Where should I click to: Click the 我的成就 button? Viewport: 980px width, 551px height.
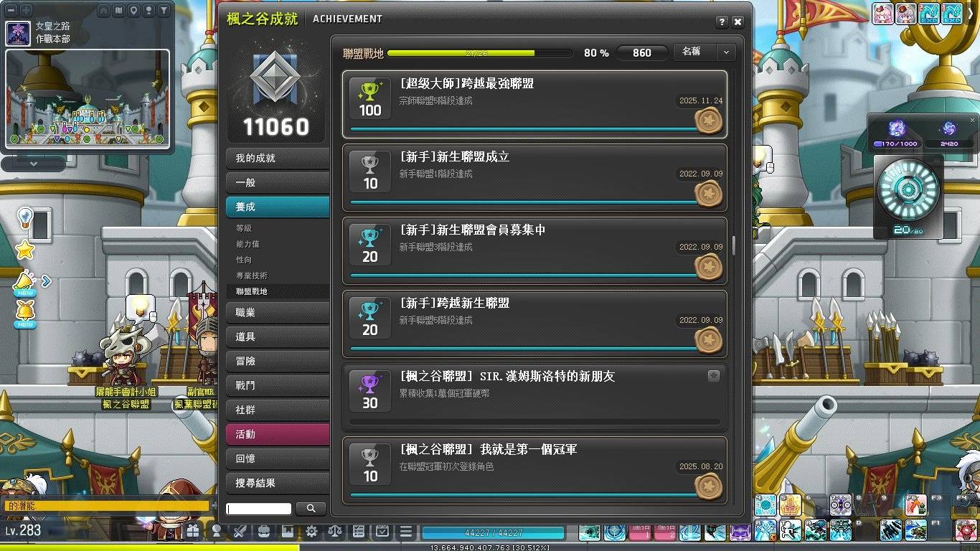[x=277, y=158]
